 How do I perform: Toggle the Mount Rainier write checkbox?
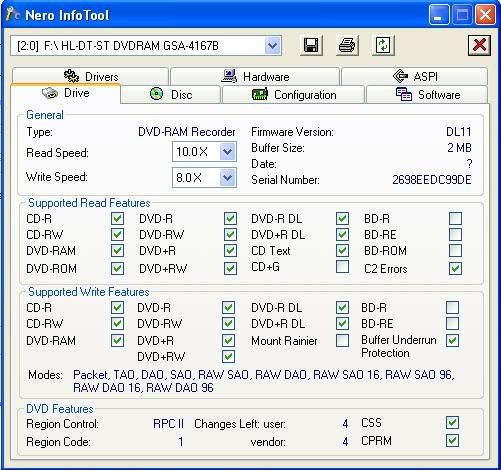coord(342,341)
